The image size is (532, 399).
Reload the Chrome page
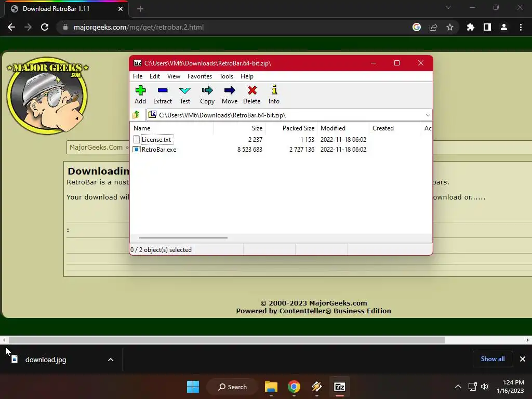tap(45, 27)
